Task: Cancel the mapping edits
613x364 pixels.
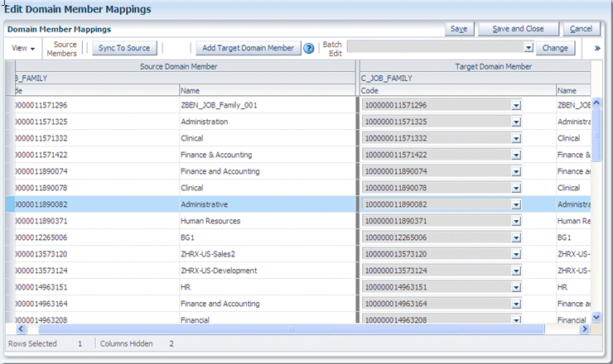Action: point(581,29)
